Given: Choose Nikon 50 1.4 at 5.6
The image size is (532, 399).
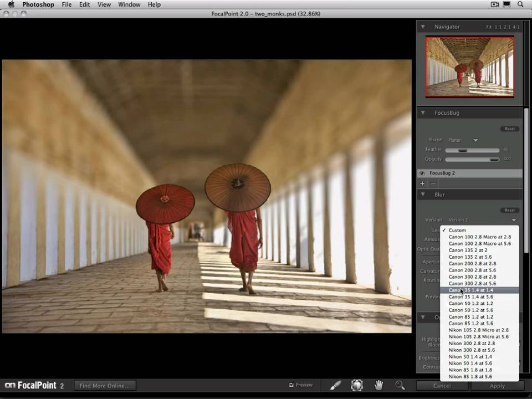Looking at the screenshot, I should click(479, 363).
